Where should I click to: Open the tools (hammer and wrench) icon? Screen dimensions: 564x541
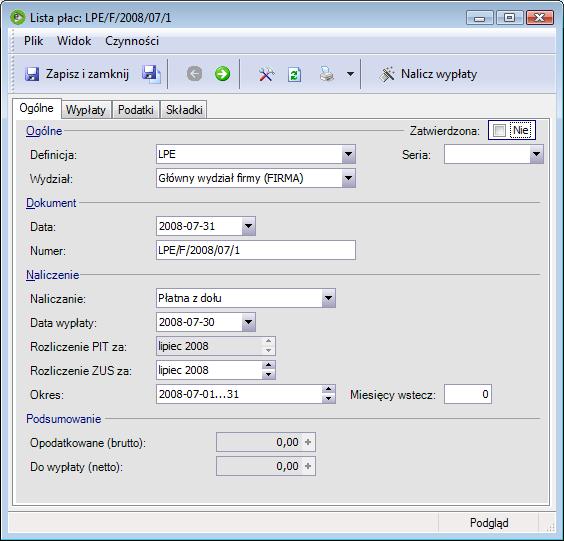point(266,74)
